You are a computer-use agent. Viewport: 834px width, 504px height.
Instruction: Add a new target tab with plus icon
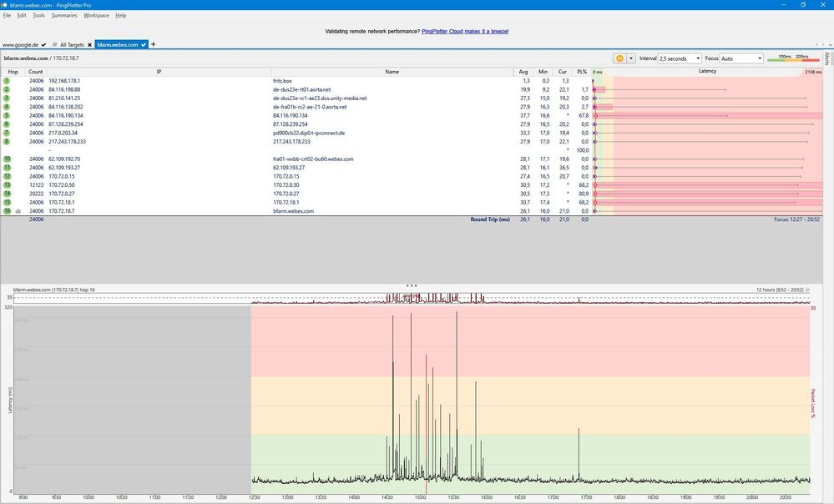[153, 45]
